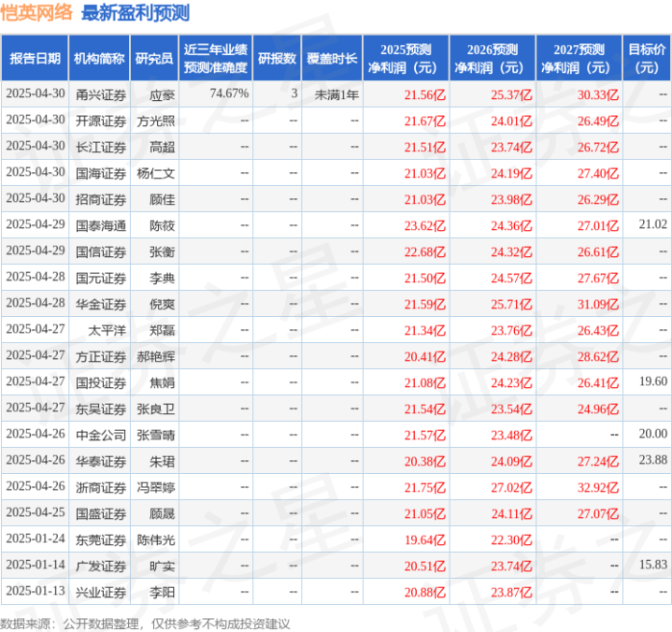Select the 甬兴证券 institution cell
Screen dimensions: 672x632
pyautogui.click(x=101, y=94)
